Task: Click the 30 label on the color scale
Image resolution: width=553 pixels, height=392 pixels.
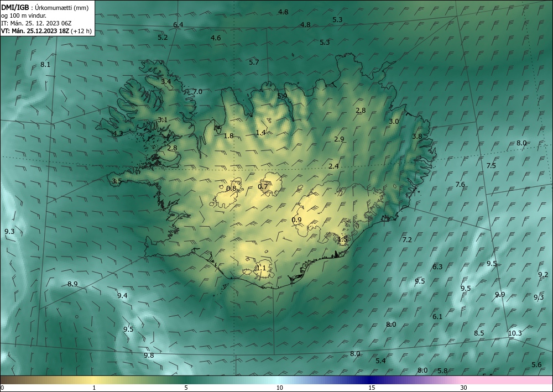Action: (464, 388)
